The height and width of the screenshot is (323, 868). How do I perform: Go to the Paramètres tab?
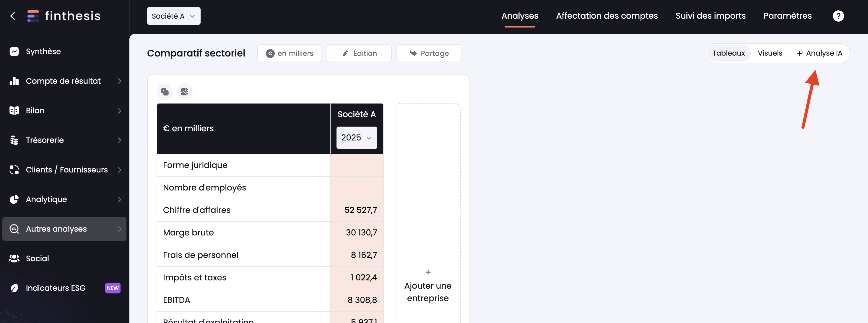(787, 16)
